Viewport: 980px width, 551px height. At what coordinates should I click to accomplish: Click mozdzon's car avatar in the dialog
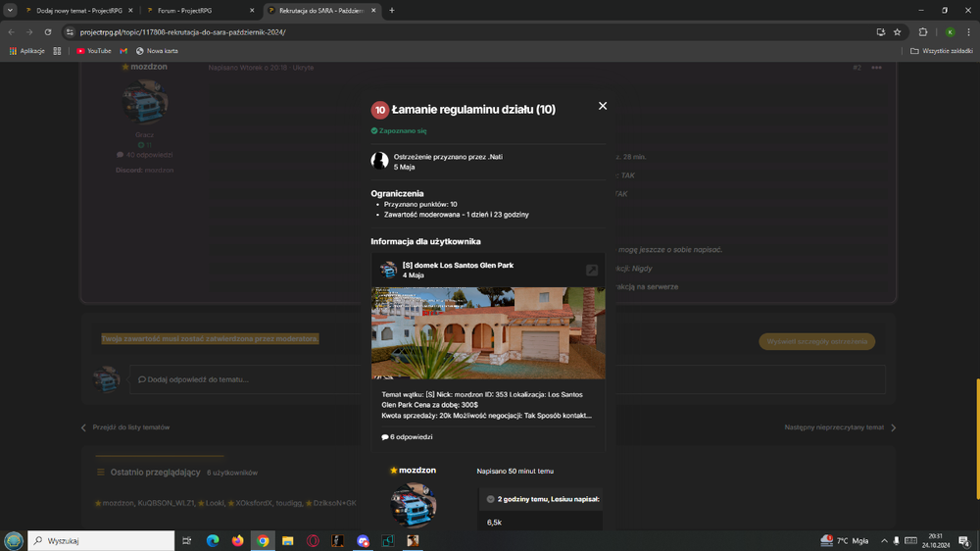[414, 505]
